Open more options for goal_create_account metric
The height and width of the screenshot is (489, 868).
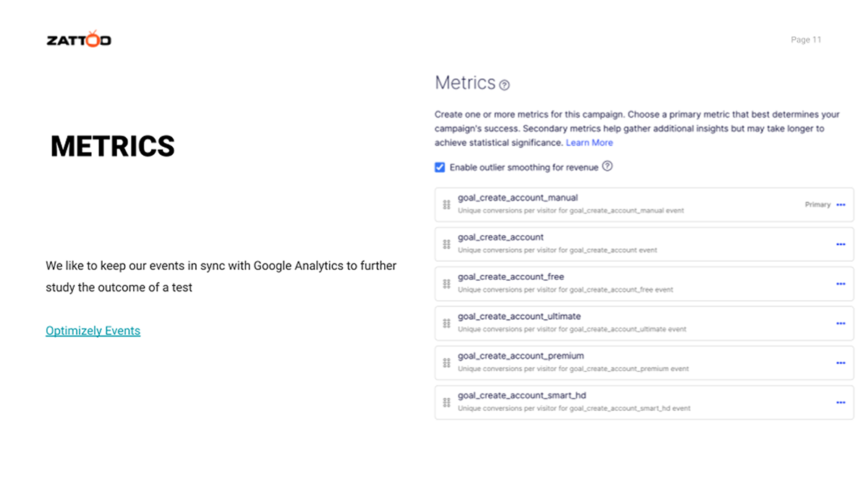tap(841, 244)
